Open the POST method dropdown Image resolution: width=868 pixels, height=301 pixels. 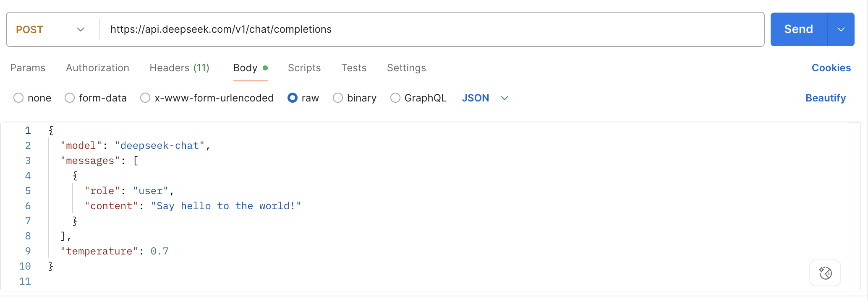50,29
